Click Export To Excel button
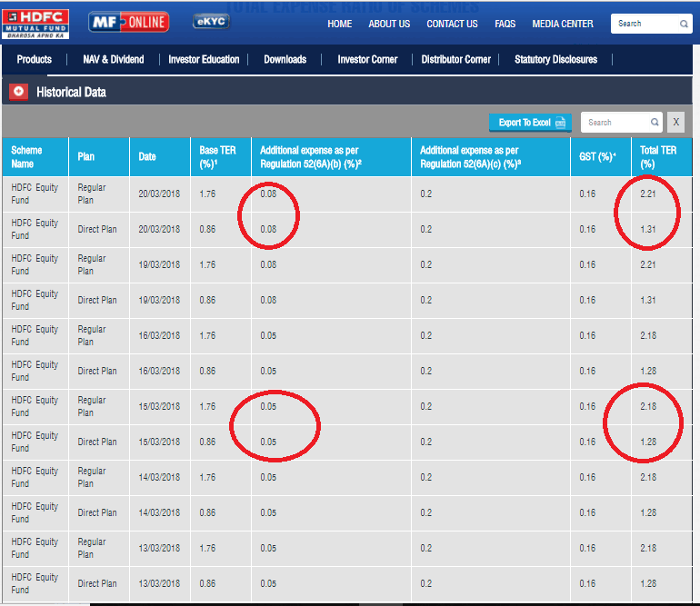This screenshot has width=700, height=606. point(530,123)
